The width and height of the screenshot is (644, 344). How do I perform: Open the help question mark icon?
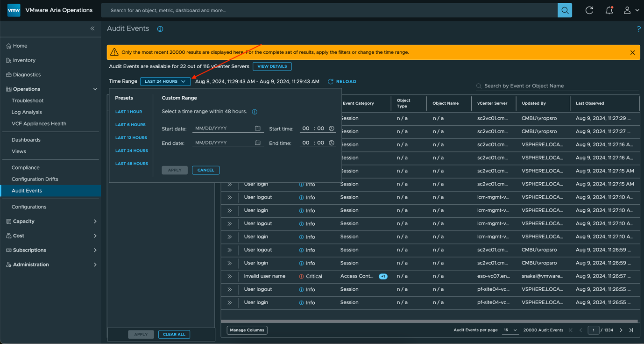tap(638, 29)
